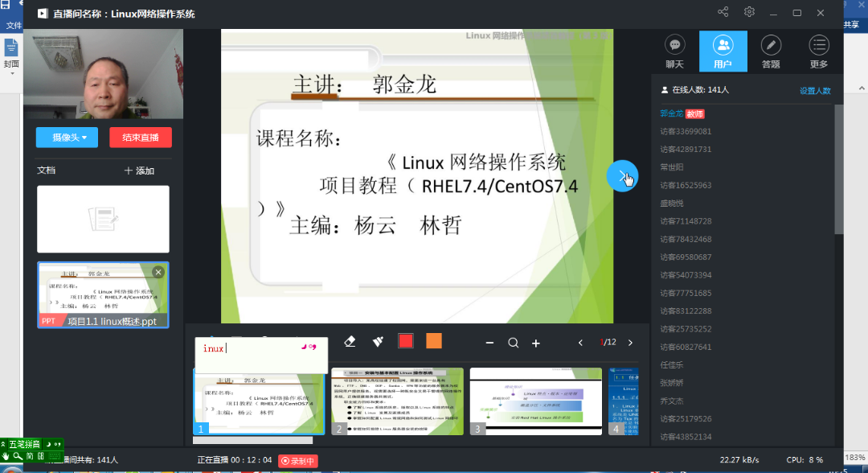
Task: Go to previous page in pager
Action: (581, 343)
